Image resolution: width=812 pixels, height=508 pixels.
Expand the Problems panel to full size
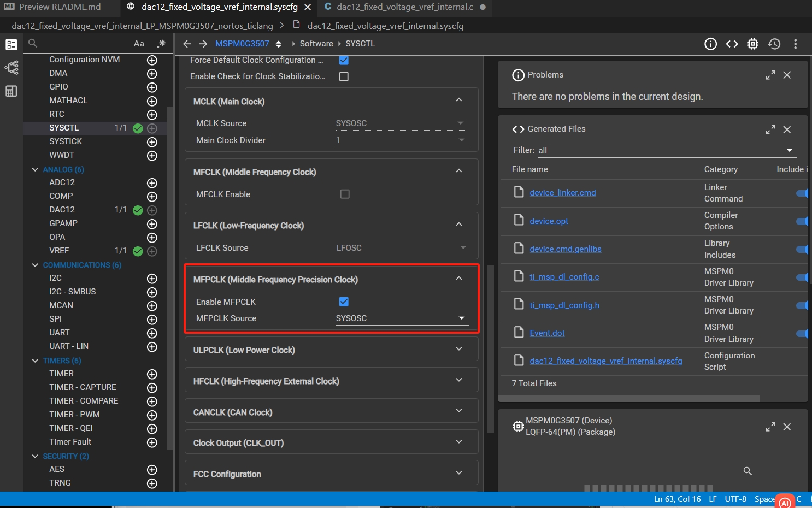[x=770, y=75]
